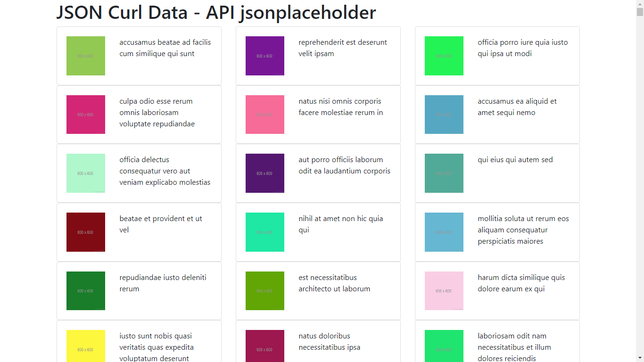Select the 'culpa odio esse rerum' link
The width and height of the screenshot is (644, 362).
click(156, 101)
